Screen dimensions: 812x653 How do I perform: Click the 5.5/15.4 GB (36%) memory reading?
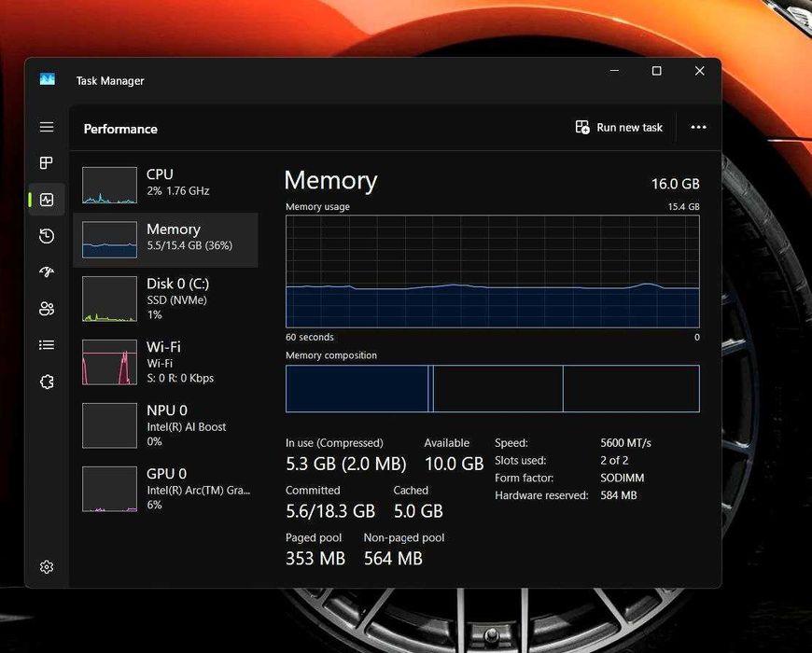pyautogui.click(x=189, y=245)
